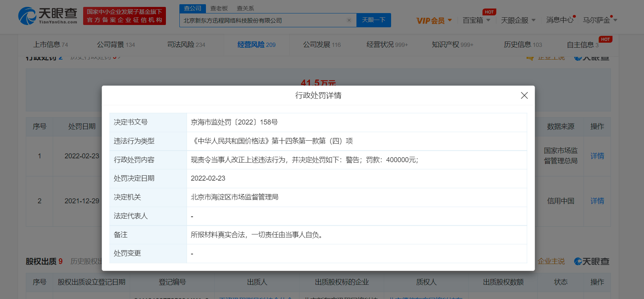Switch to 上市信息 tab
Viewport: 644px width, 299px height.
(x=50, y=45)
